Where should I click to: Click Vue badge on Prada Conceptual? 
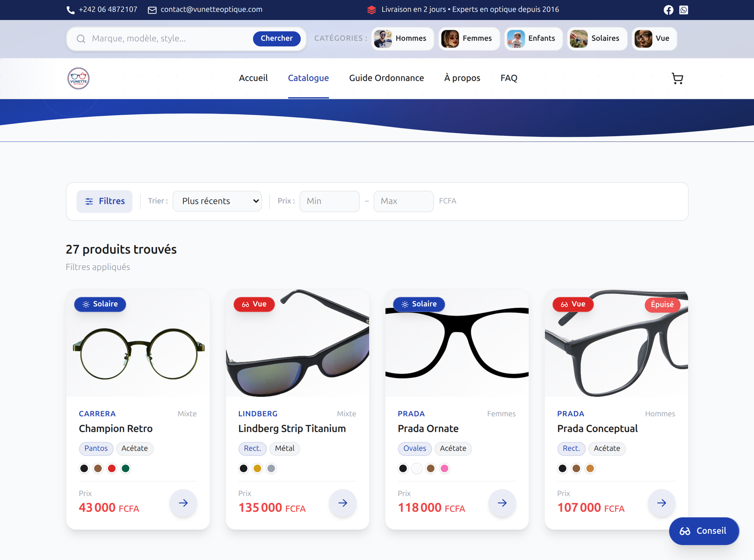[x=573, y=304]
